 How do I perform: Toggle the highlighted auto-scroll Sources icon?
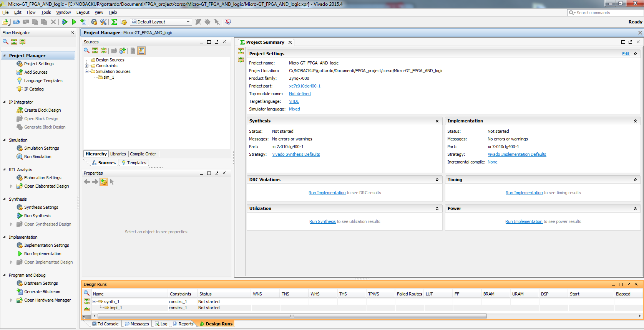point(141,51)
